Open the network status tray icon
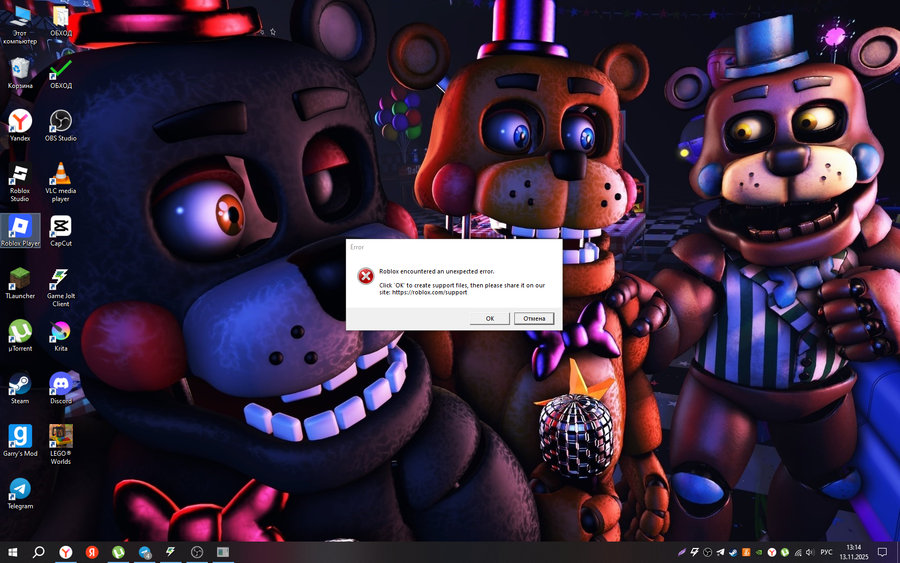900x563 pixels. [798, 552]
